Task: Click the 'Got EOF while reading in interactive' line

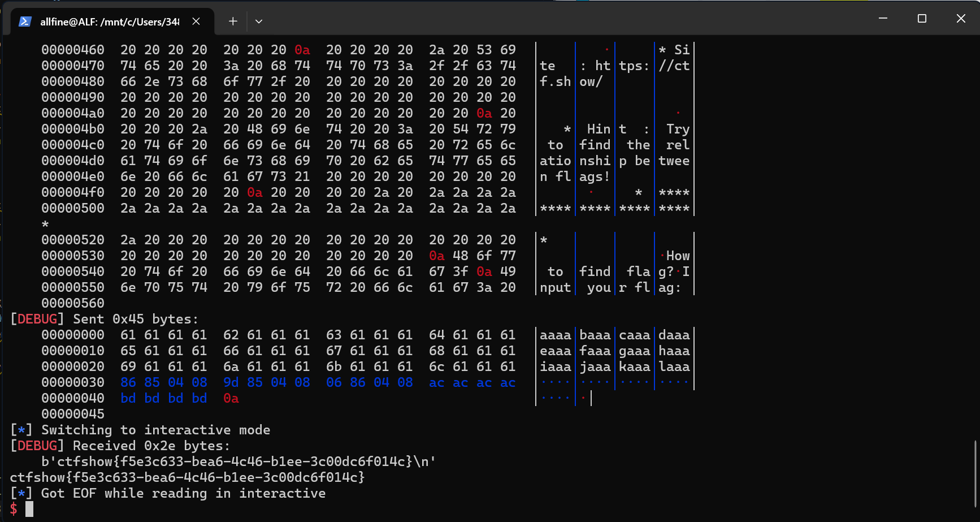Action: pos(168,493)
